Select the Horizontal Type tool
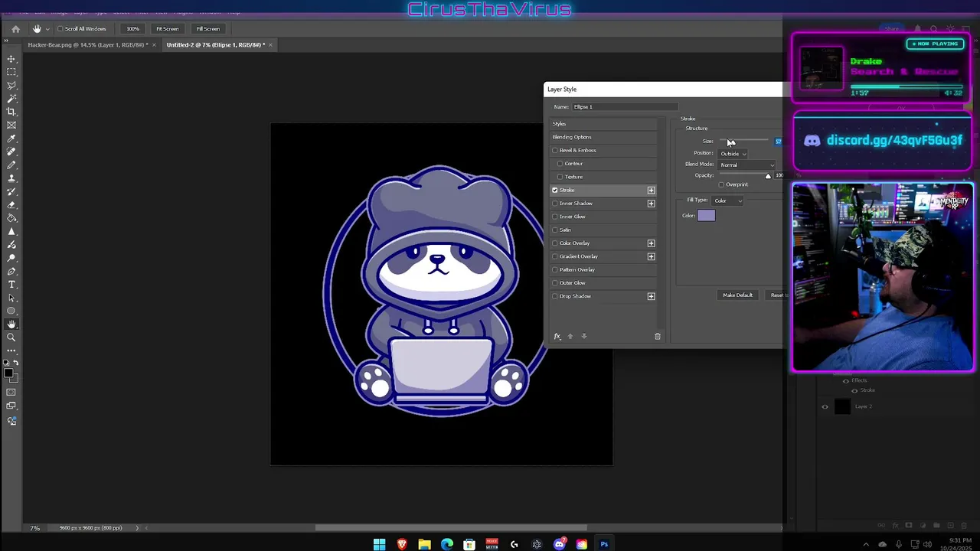Image resolution: width=980 pixels, height=551 pixels. point(11,284)
